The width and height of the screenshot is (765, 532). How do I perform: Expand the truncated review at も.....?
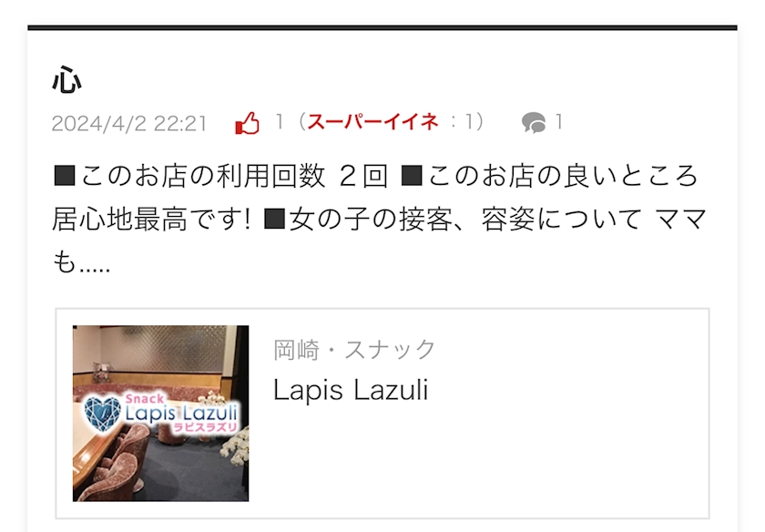coord(81,262)
